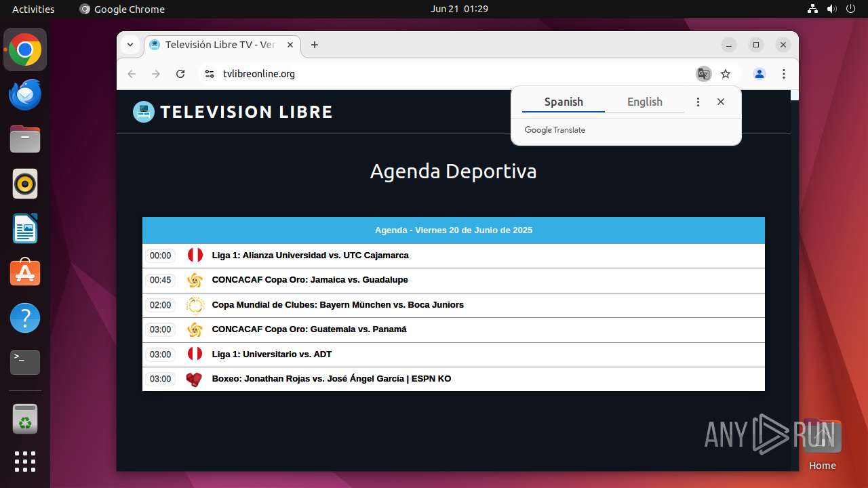The image size is (868, 488).
Task: Bookmark this page with the star icon
Action: pyautogui.click(x=726, y=74)
